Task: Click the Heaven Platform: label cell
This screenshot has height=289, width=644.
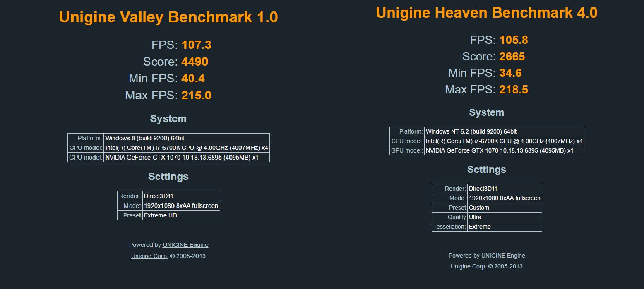Action: [x=407, y=131]
